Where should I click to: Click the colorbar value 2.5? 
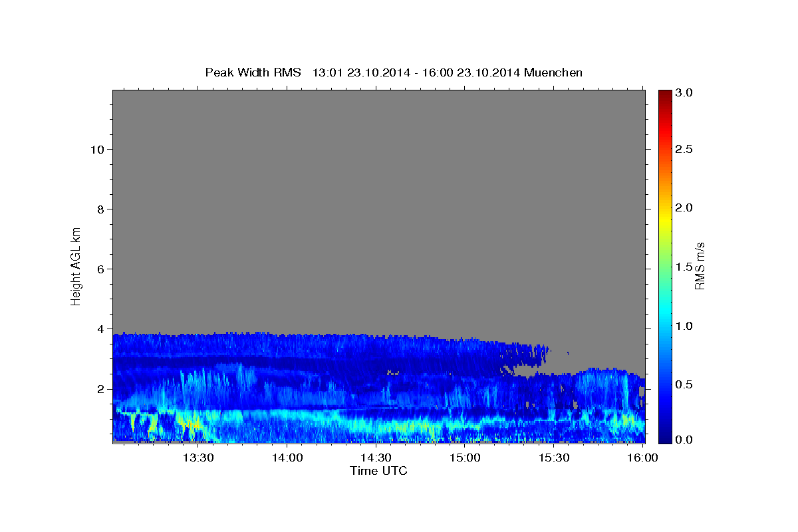[684, 150]
